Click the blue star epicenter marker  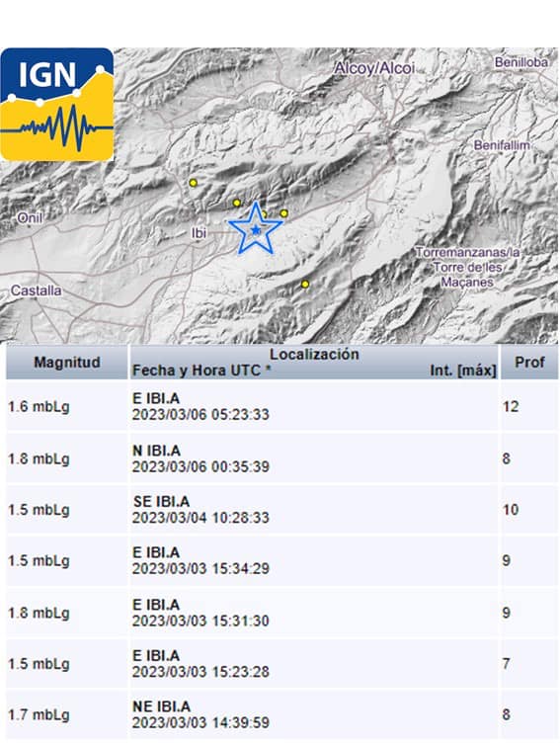point(256,228)
